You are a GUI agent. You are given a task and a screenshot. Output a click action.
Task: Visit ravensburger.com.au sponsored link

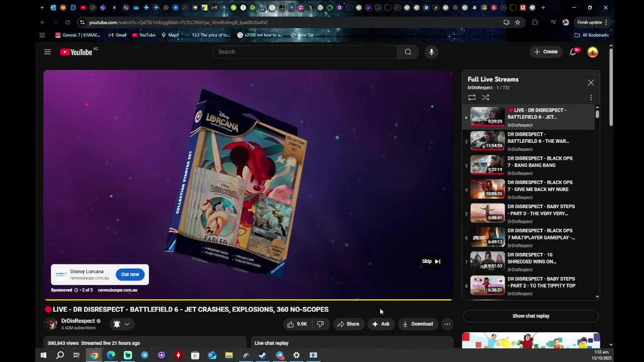[x=117, y=290]
